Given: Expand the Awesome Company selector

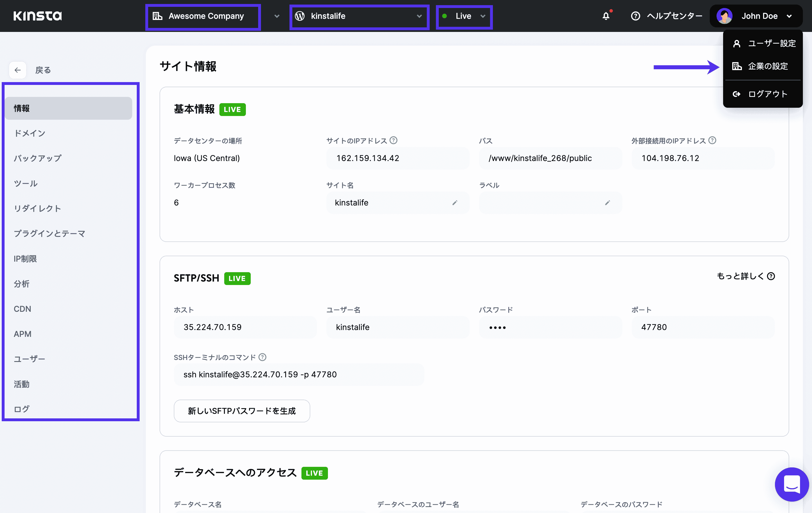Looking at the screenshot, I should [x=277, y=16].
